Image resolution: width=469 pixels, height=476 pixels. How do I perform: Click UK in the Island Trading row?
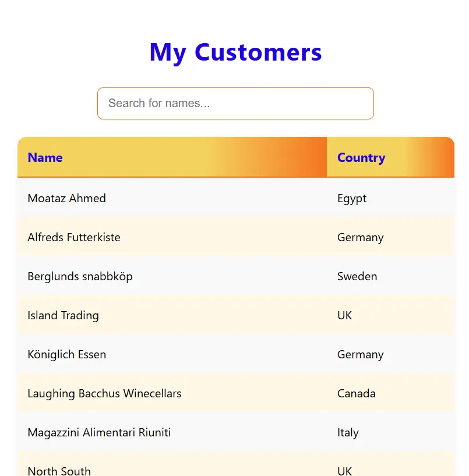(345, 315)
